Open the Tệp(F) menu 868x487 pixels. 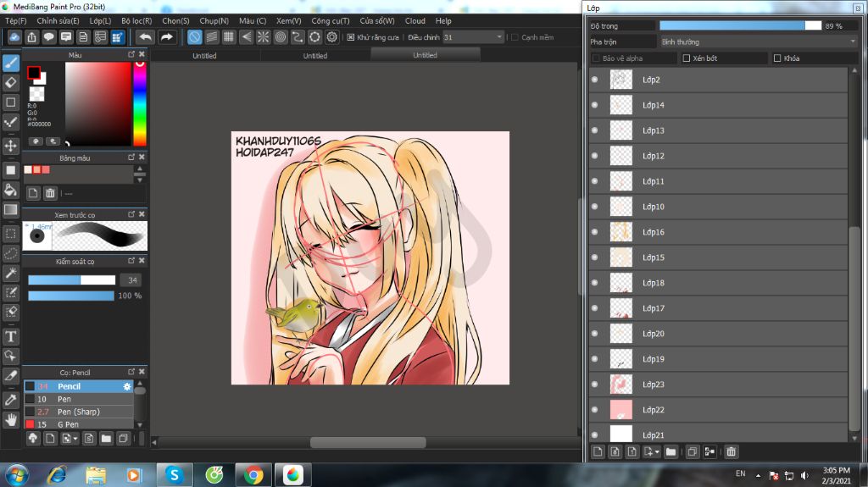[x=15, y=21]
